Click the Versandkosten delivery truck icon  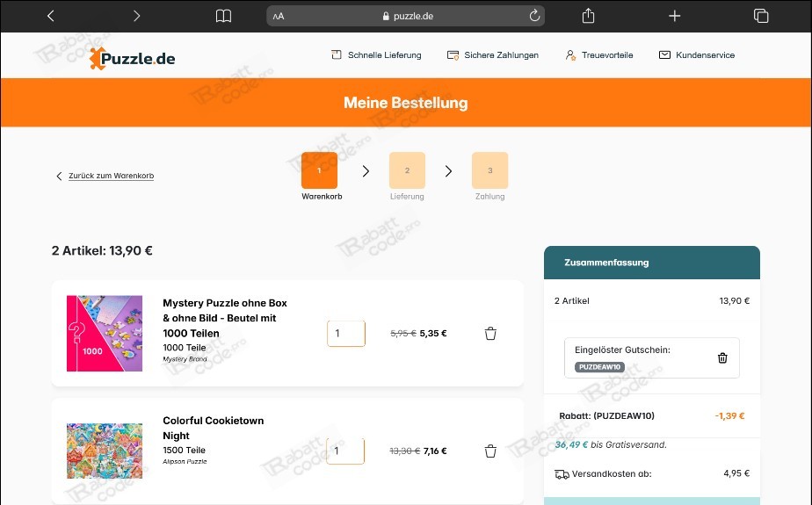[562, 474]
